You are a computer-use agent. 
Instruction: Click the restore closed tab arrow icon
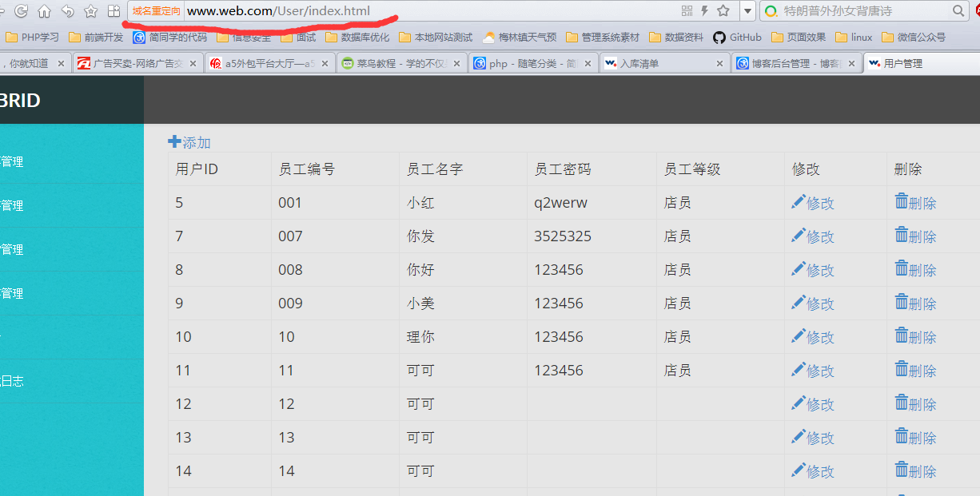tap(68, 11)
